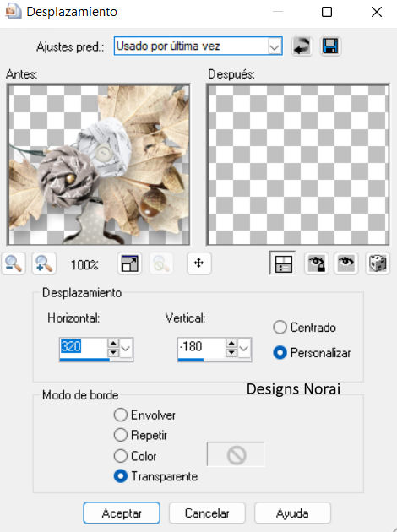Confirm the offset with Aceptar
Viewport: 397px width, 532px height.
coord(122,513)
